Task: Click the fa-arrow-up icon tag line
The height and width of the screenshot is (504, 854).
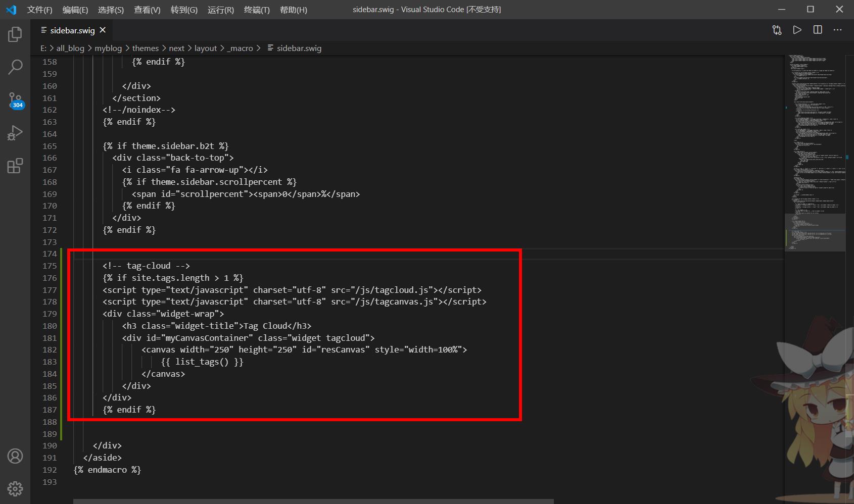Action: tap(195, 170)
